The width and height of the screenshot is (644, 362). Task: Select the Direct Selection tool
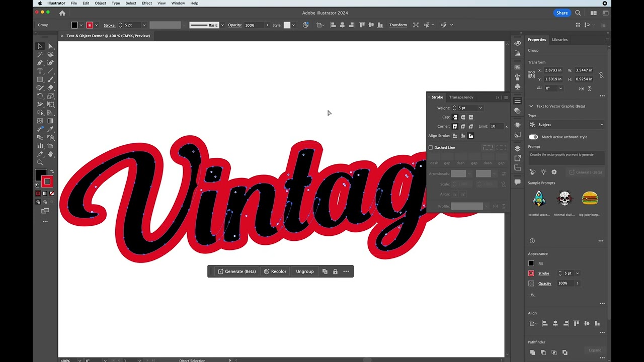50,46
